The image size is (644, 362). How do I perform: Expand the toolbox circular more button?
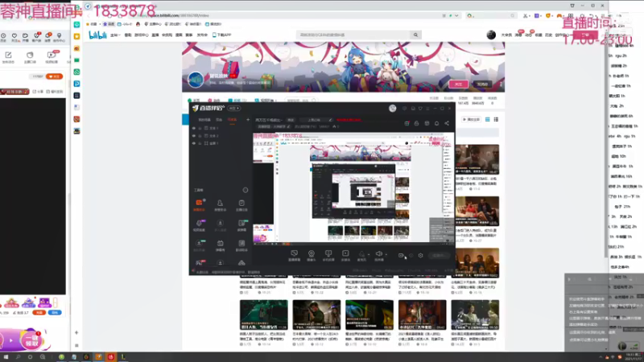[x=246, y=190]
